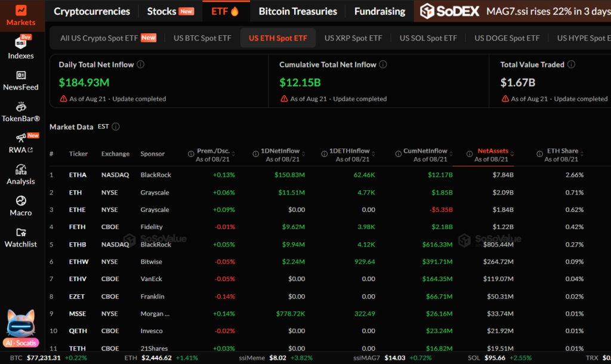
Task: Click info icon for CumNetInflow column
Action: pos(398,154)
